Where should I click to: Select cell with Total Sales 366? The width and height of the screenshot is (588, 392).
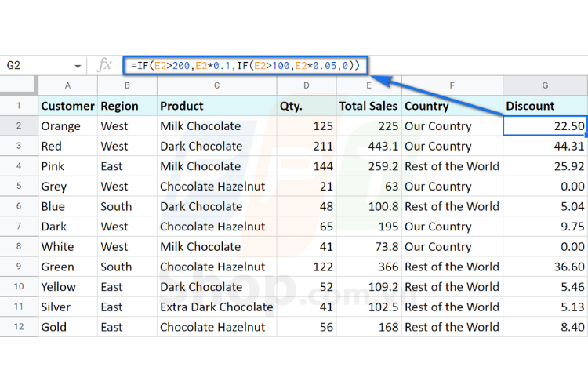click(x=369, y=267)
